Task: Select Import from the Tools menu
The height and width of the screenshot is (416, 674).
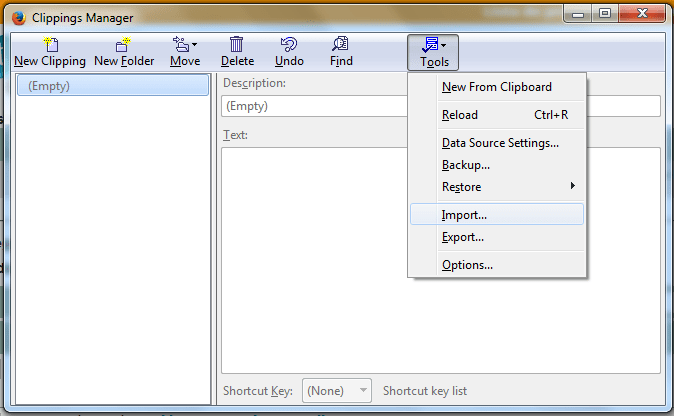Action: click(x=464, y=215)
